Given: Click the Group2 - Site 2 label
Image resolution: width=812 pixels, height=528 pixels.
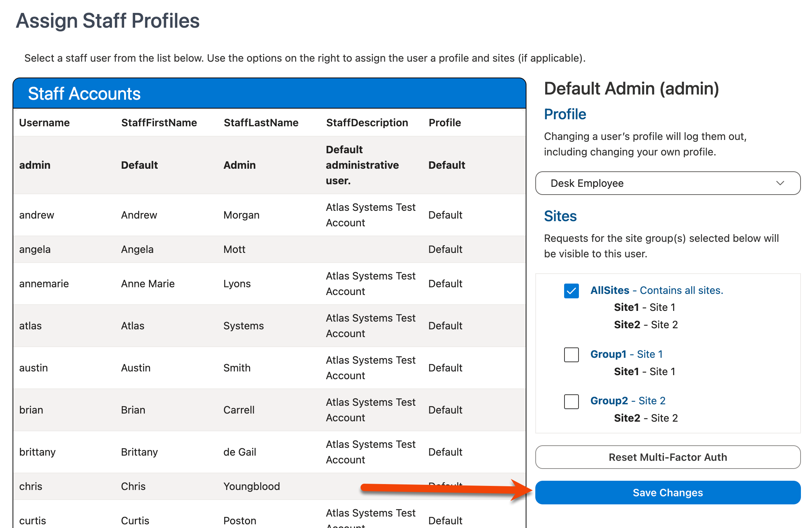Looking at the screenshot, I should pos(627,401).
